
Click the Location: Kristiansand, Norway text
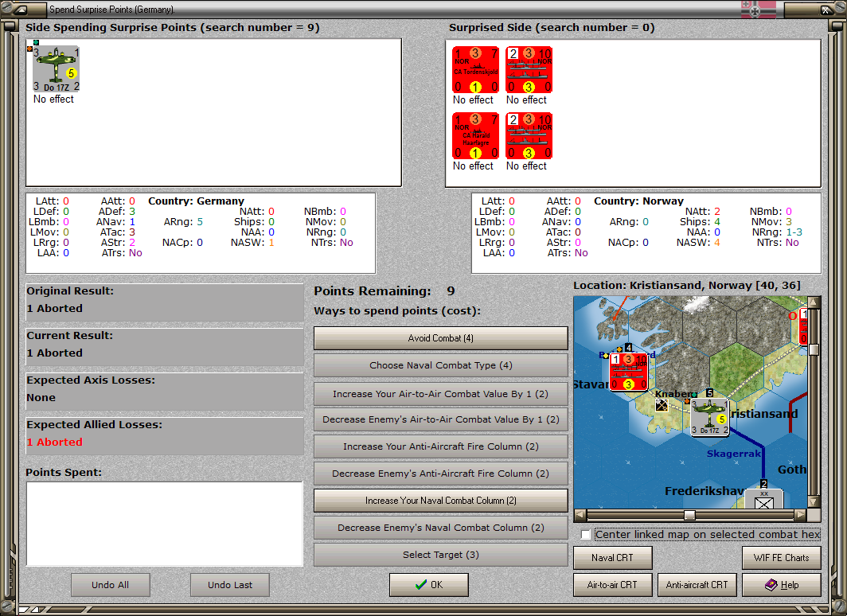686,285
